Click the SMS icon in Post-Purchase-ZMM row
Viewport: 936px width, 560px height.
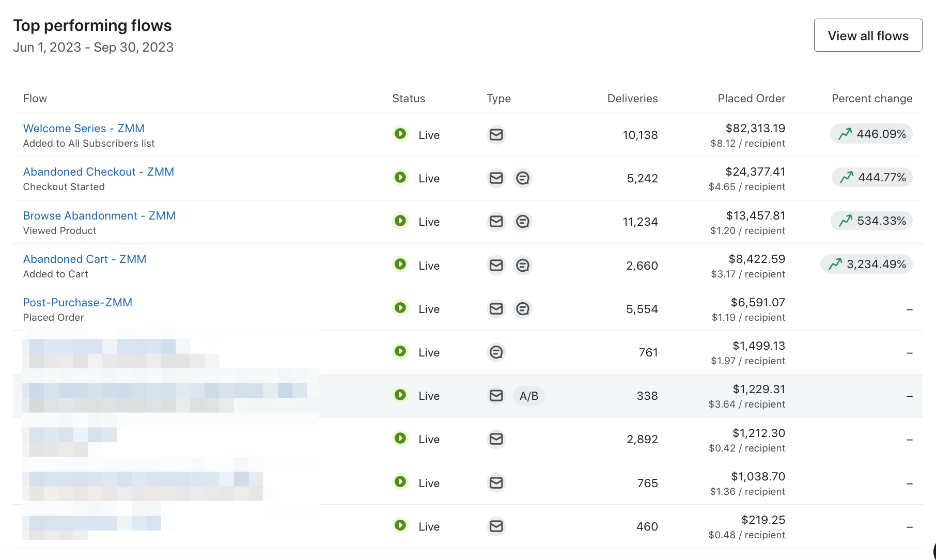[x=523, y=308]
